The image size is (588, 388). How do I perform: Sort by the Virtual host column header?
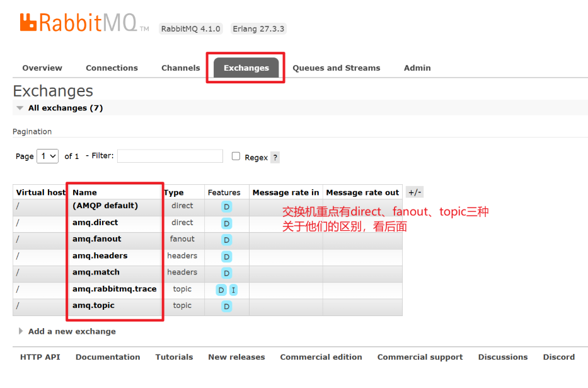pos(41,192)
